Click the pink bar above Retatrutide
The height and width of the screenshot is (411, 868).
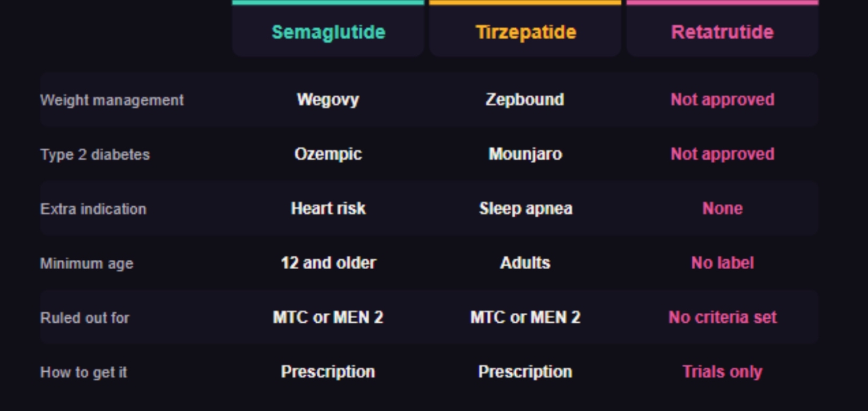pyautogui.click(x=722, y=3)
